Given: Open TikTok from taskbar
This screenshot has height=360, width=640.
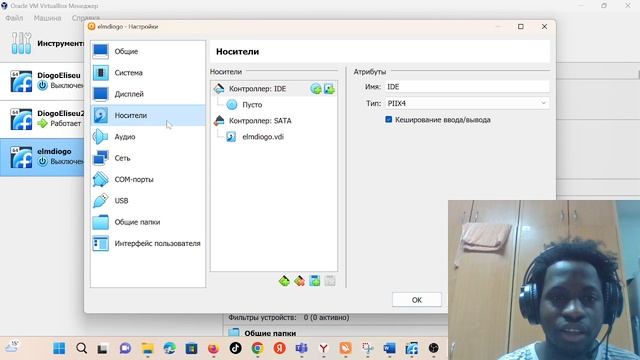Looking at the screenshot, I should click(235, 348).
